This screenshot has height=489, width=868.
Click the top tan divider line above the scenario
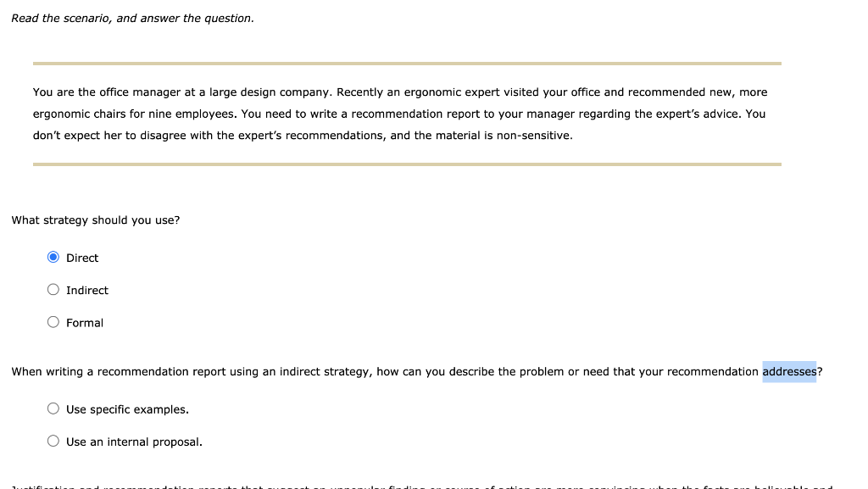click(x=407, y=62)
